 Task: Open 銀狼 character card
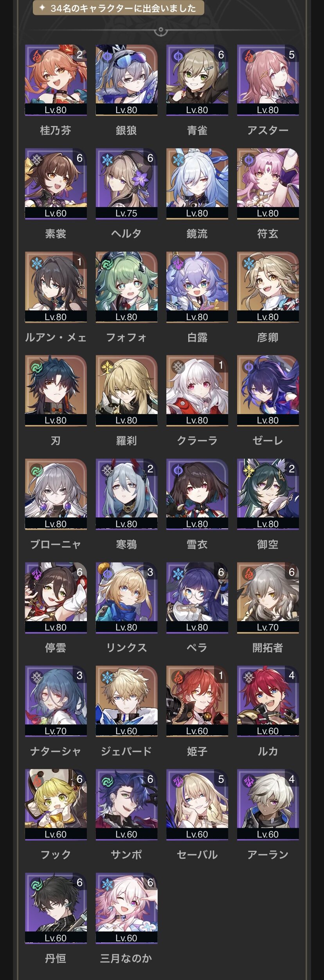pos(126,80)
